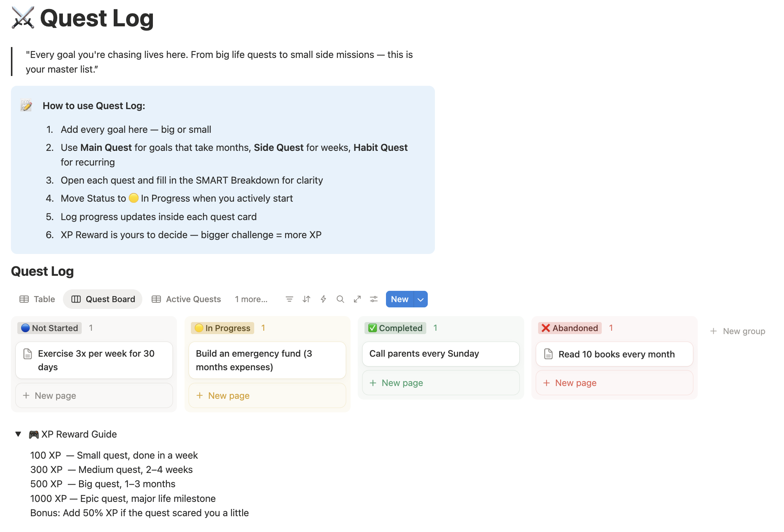Click the lightning bolt automations icon
This screenshot has height=532, width=784.
pyautogui.click(x=323, y=299)
